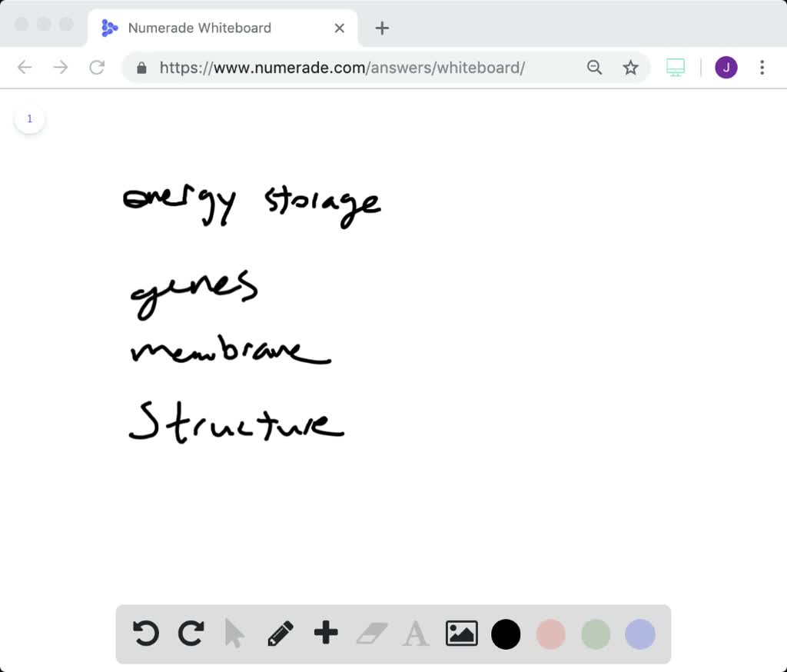Click the zoom-out magnifier in address bar

click(x=594, y=67)
